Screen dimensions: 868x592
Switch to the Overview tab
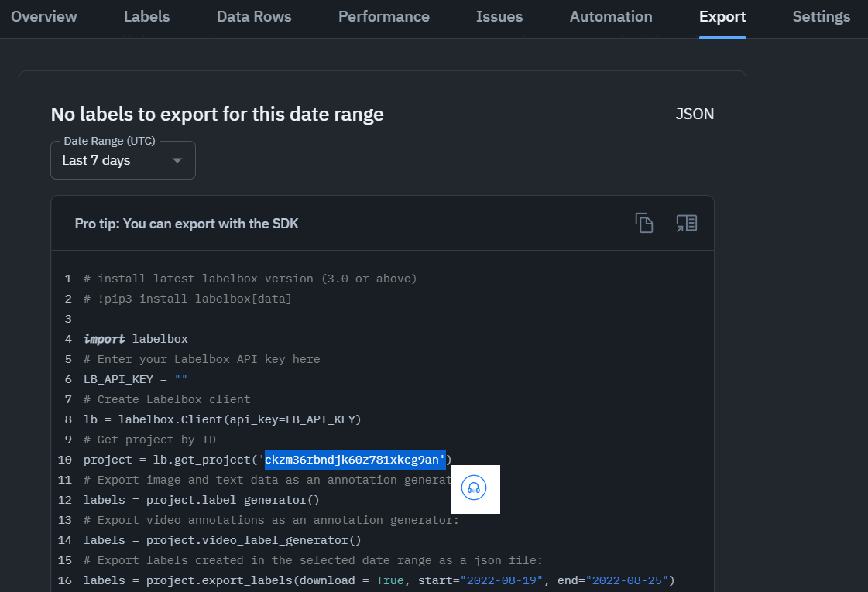(43, 16)
